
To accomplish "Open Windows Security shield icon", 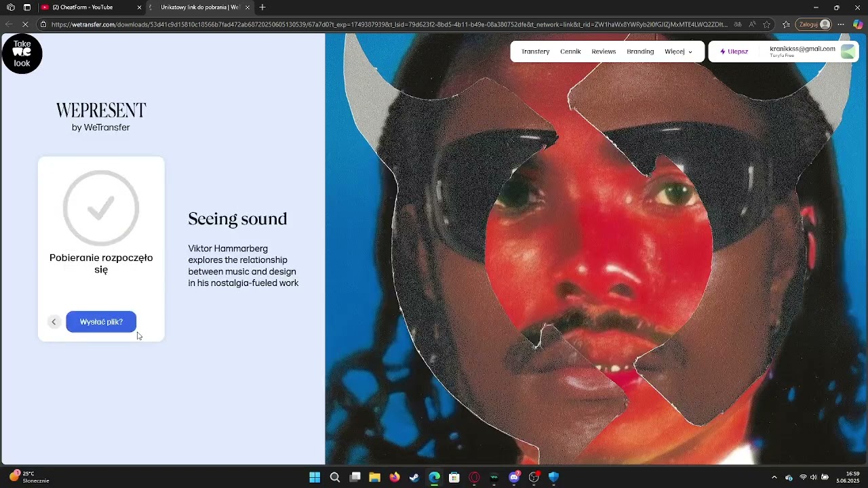I will 554,477.
